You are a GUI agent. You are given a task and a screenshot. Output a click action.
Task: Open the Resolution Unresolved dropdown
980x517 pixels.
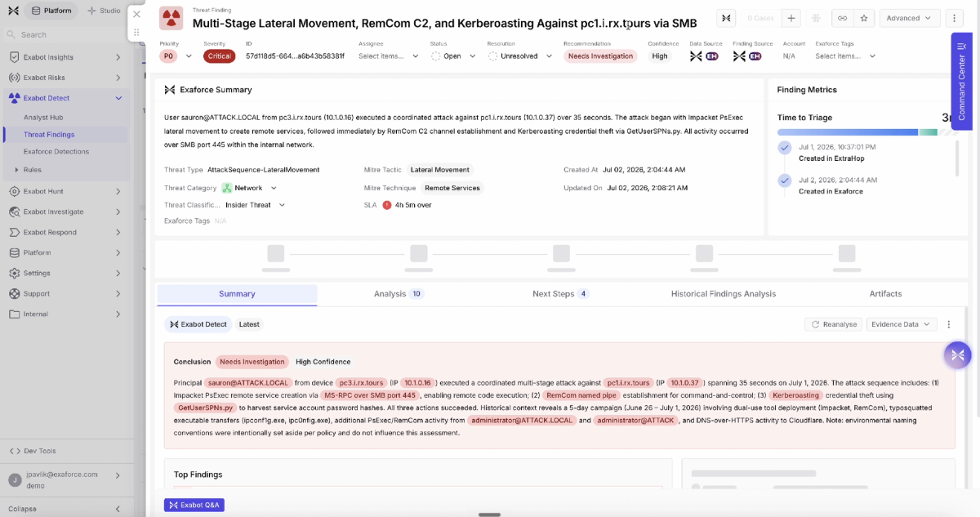pos(520,56)
